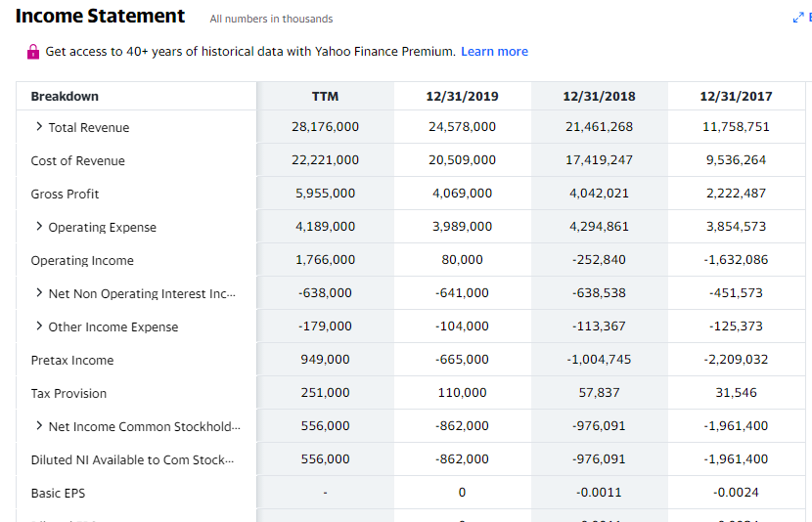Open the Learn more premium link
The width and height of the screenshot is (812, 522).
[494, 51]
